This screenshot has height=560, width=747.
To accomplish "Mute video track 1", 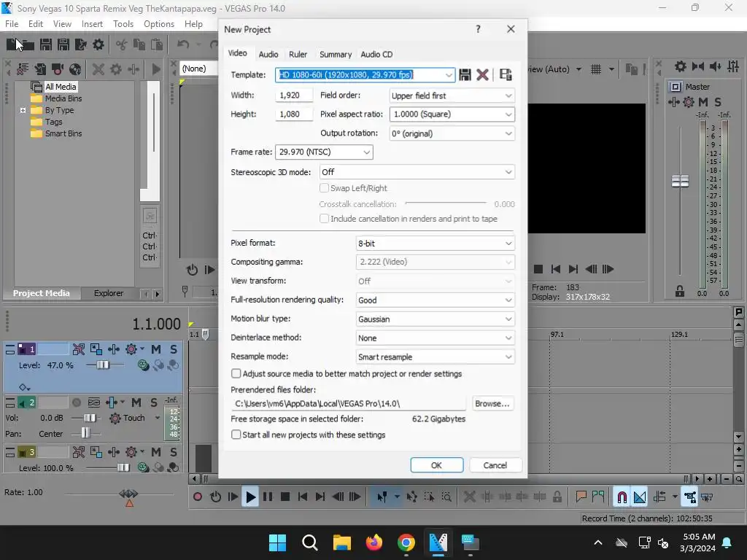I will point(156,349).
